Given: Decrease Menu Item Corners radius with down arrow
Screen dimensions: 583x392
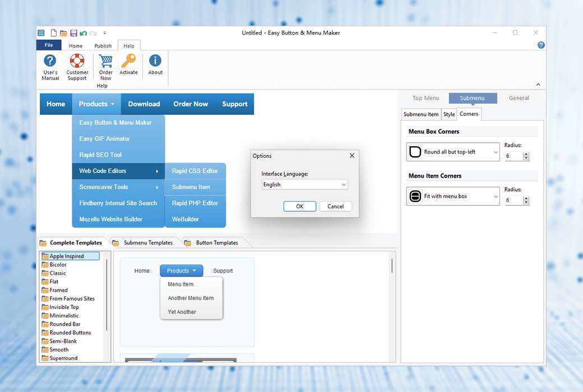Looking at the screenshot, I should pos(526,203).
